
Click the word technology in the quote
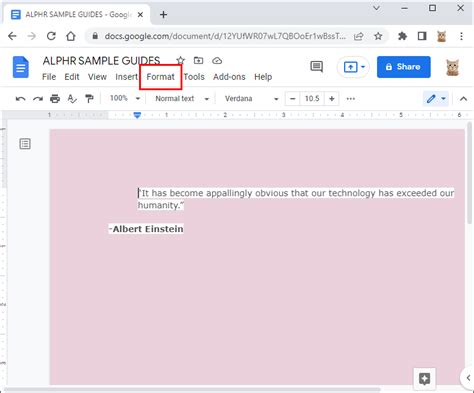pyautogui.click(x=352, y=193)
